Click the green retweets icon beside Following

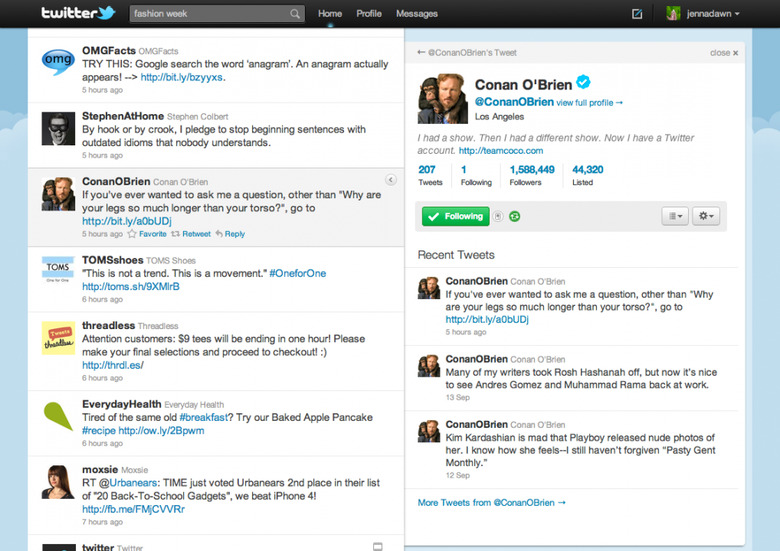coord(514,216)
